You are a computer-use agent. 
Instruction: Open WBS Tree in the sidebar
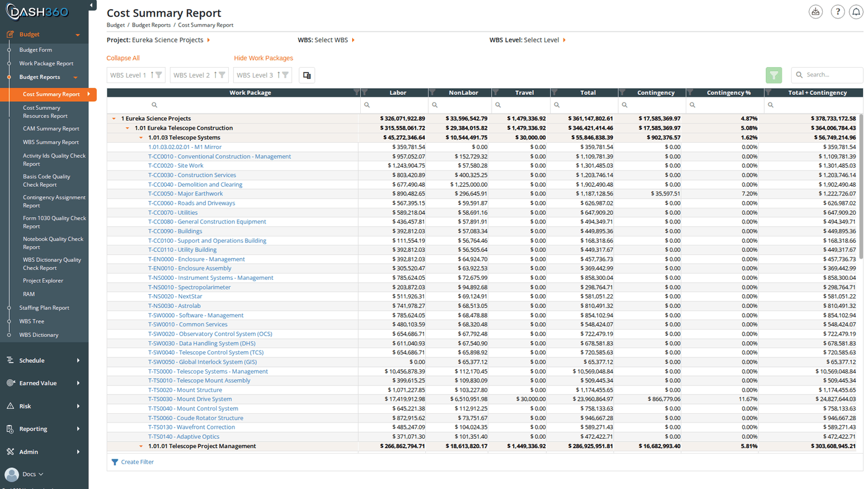[32, 321]
